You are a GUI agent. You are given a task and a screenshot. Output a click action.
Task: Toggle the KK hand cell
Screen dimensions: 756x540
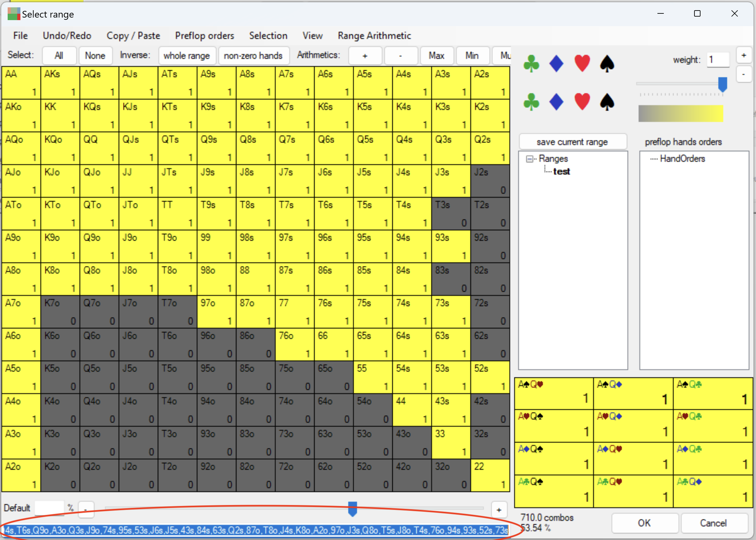pyautogui.click(x=60, y=116)
